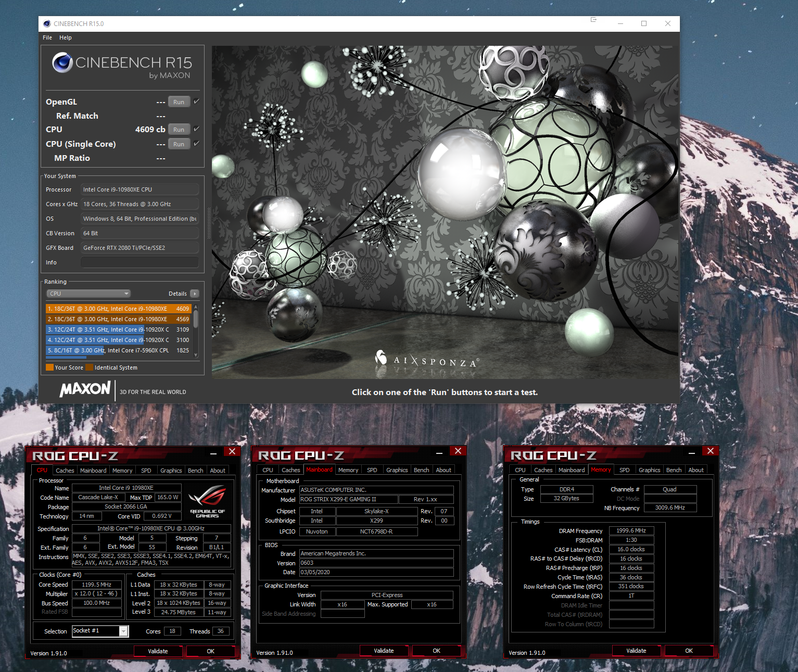The image size is (798, 672).
Task: Open Memory tab in middle CPU-Z window
Action: point(348,470)
